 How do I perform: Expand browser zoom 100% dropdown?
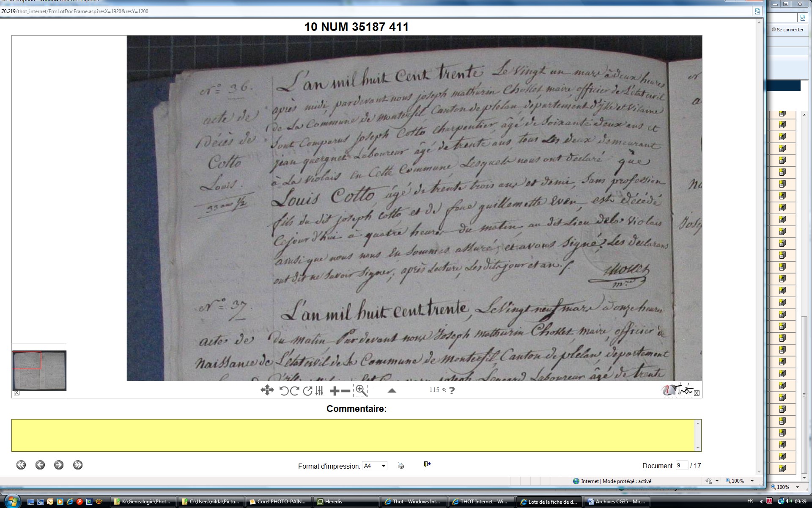(752, 481)
